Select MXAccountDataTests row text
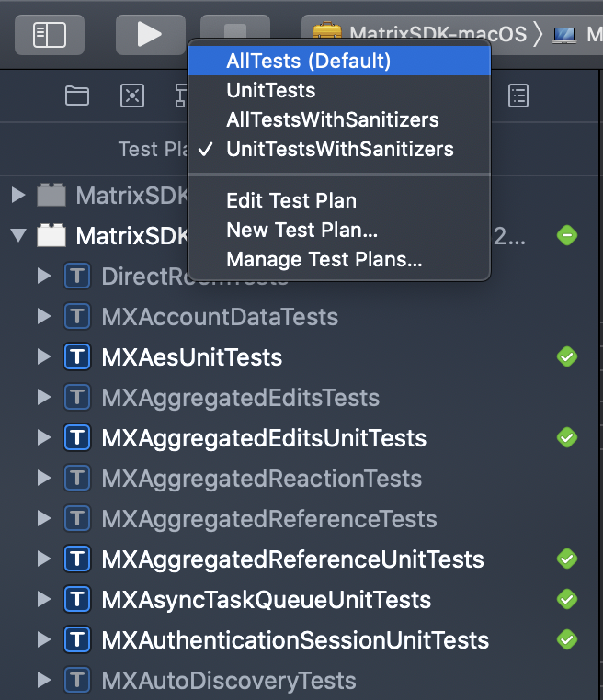 pos(220,317)
